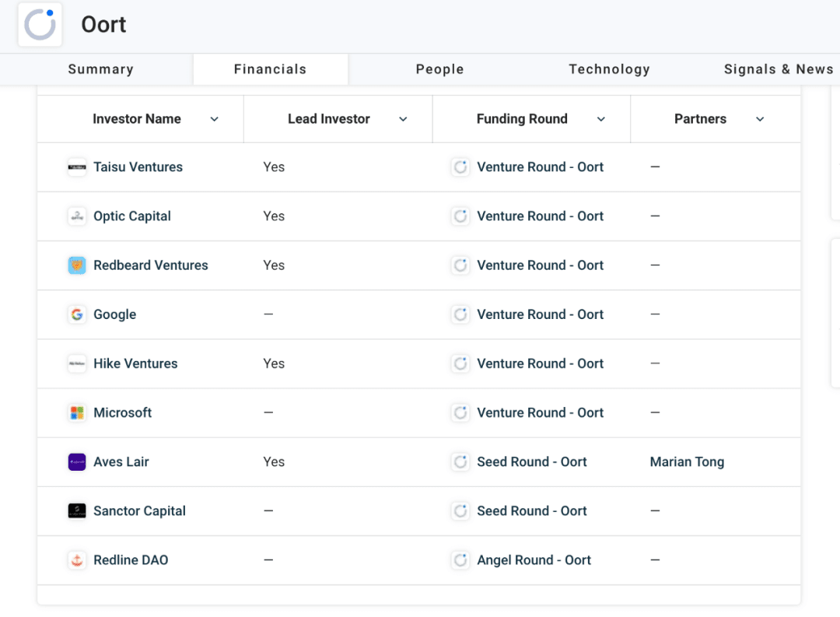Click the Investor Name column header
The image size is (840, 617).
click(137, 119)
